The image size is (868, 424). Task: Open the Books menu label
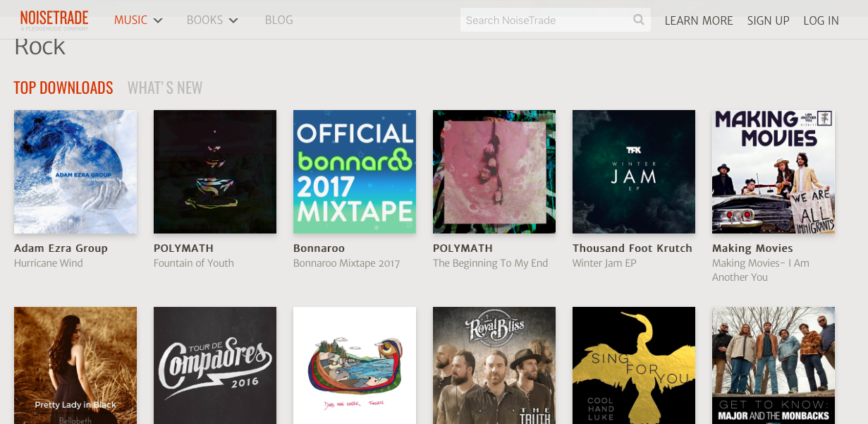point(204,20)
